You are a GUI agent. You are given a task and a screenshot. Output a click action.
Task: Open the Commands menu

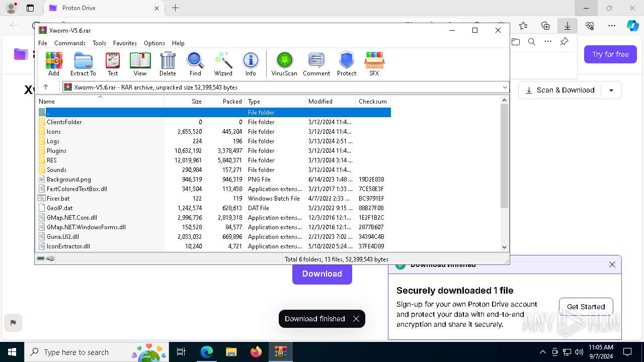[x=70, y=43]
